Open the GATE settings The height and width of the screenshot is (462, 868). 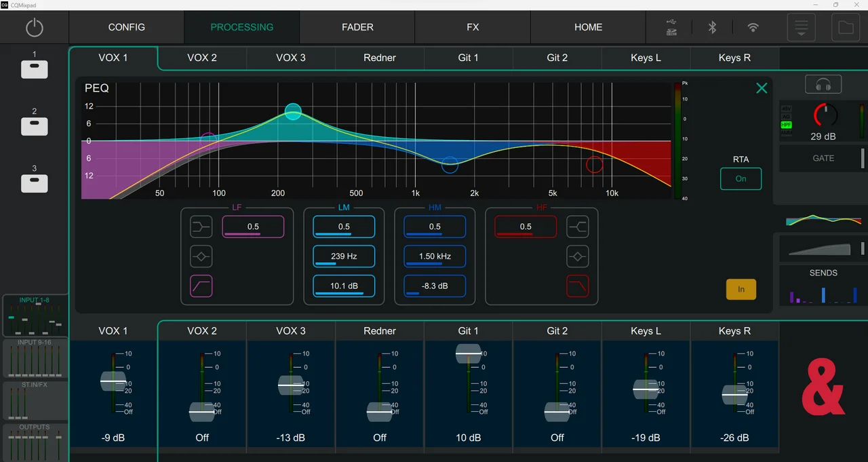tap(823, 158)
